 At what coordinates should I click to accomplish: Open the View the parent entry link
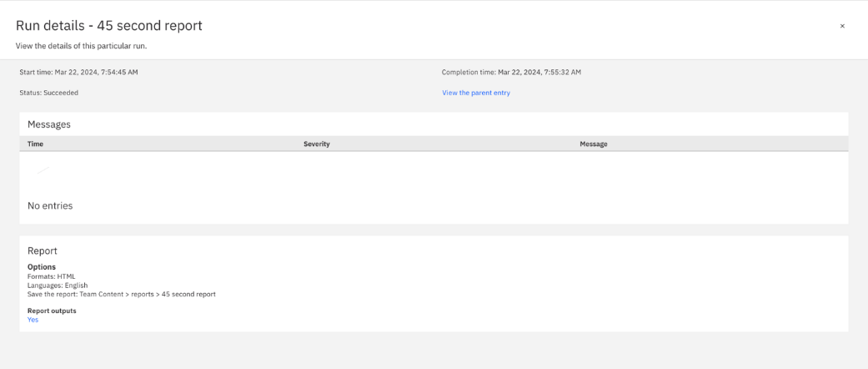coord(475,93)
